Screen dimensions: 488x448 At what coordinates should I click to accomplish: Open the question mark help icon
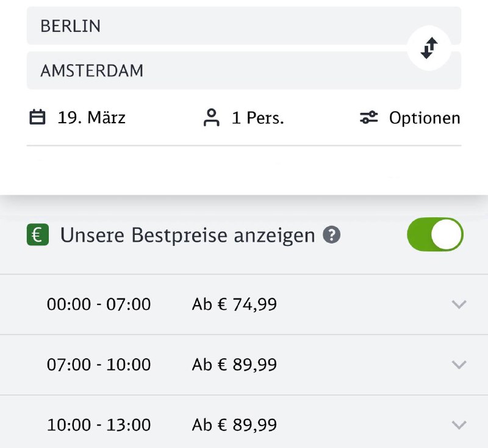[x=331, y=235]
